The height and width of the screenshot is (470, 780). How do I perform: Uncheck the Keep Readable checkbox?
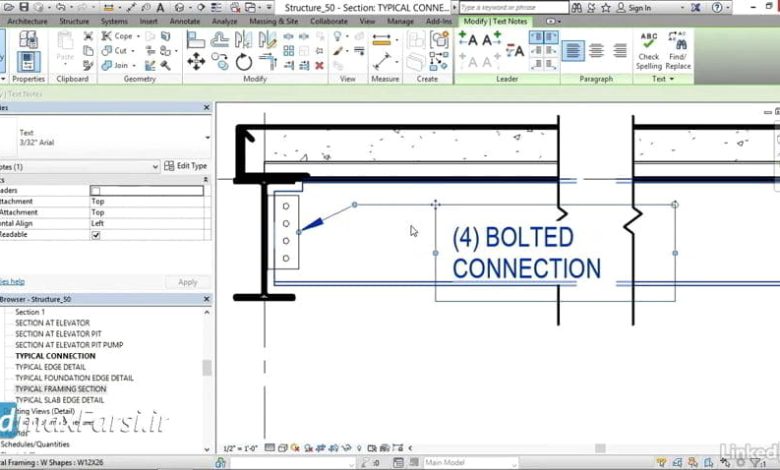coord(96,235)
